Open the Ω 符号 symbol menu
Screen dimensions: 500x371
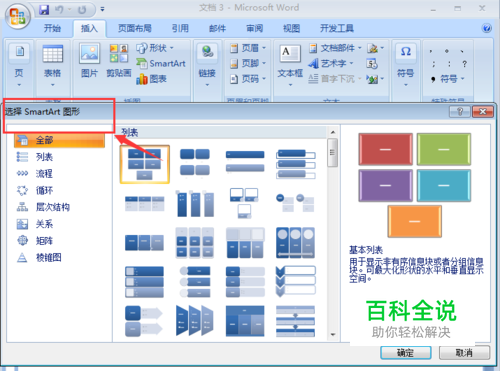point(405,66)
